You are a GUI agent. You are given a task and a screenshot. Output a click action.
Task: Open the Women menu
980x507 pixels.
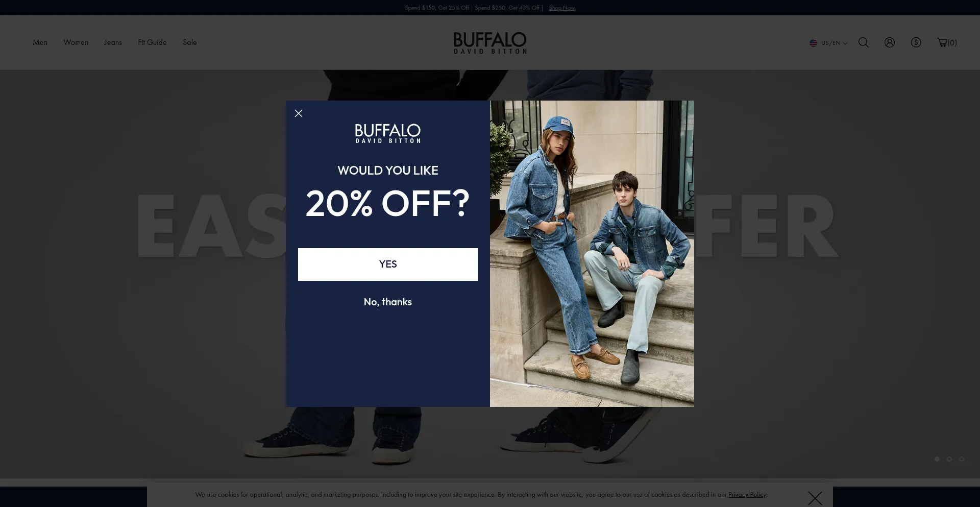click(x=76, y=42)
